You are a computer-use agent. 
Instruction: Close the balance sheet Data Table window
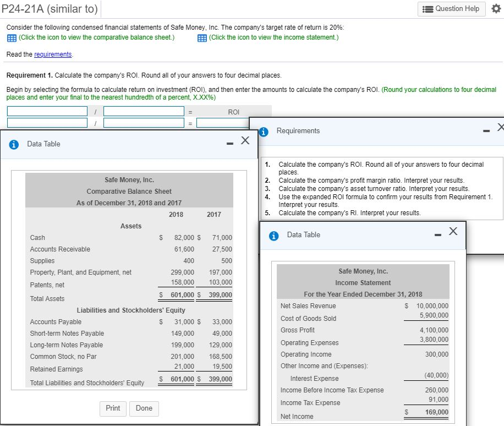(x=245, y=140)
